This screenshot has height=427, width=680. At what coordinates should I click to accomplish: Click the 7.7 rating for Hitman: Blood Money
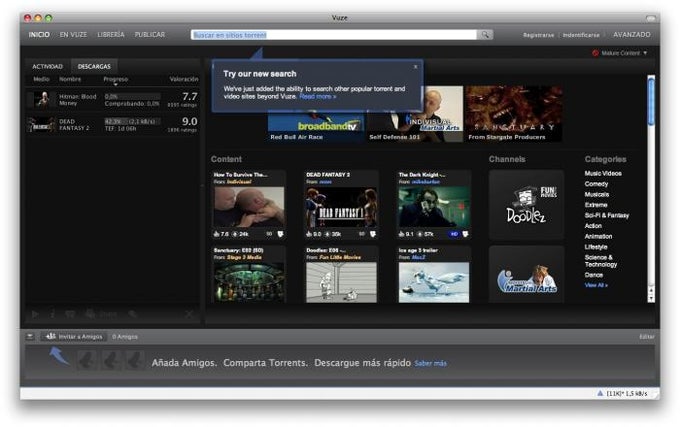[190, 96]
